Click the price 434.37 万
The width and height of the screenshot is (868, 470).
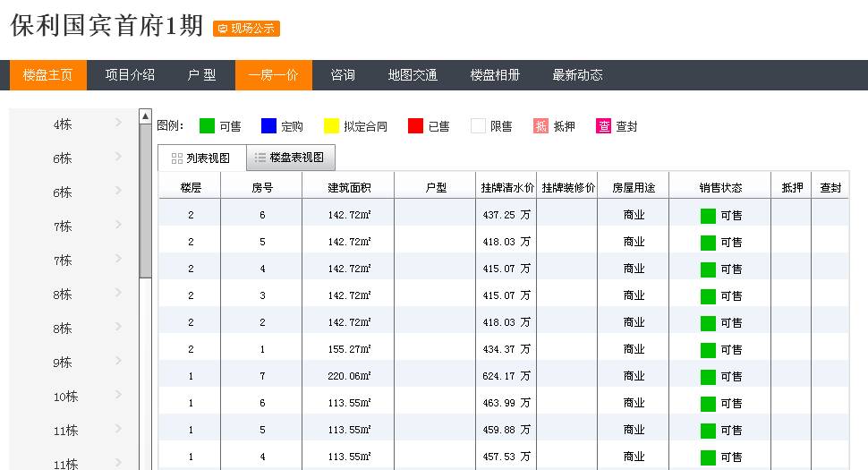click(x=506, y=349)
